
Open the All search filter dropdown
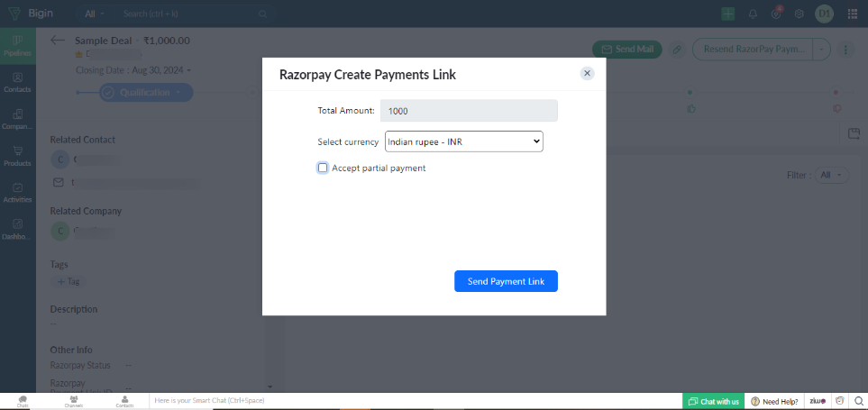click(x=95, y=14)
